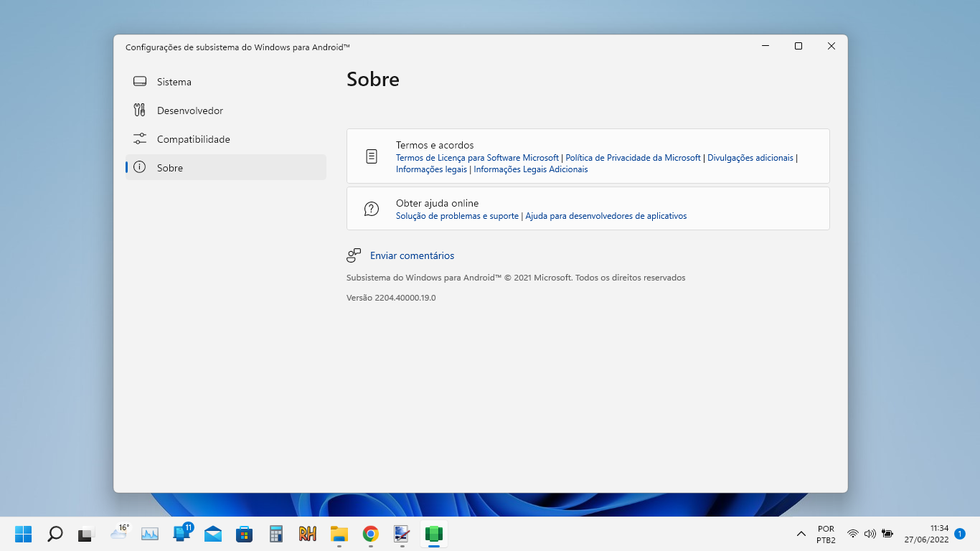Click the Microsoft copyright notice text
Image resolution: width=980 pixels, height=551 pixels.
pos(516,278)
